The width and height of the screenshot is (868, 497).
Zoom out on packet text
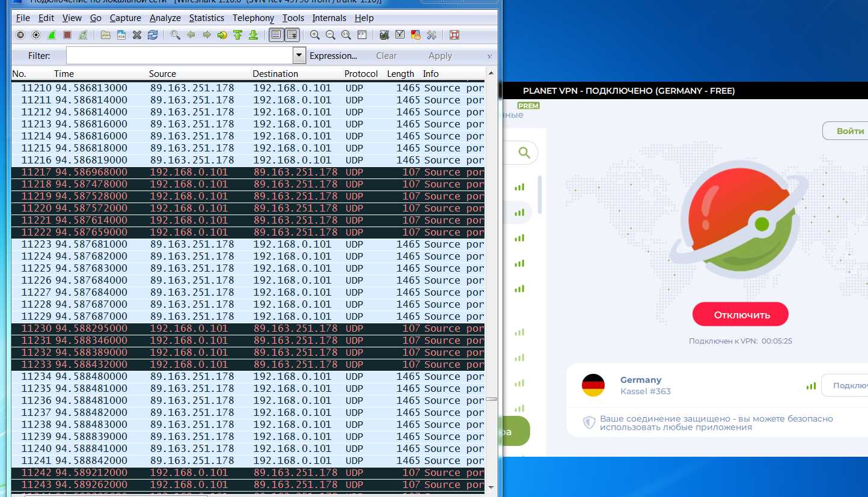(x=330, y=35)
